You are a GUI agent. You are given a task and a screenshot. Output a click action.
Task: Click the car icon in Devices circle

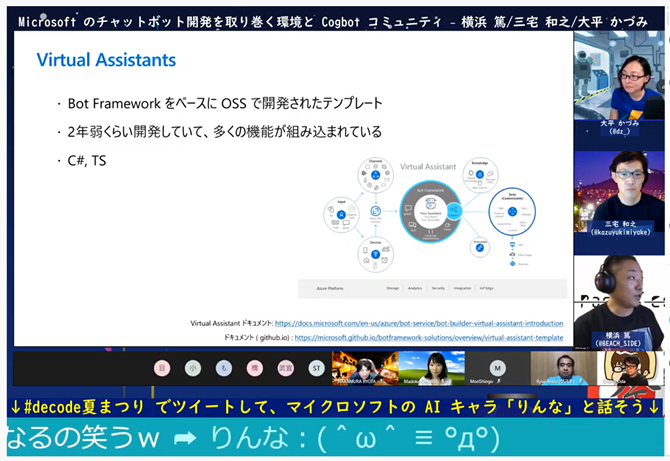(386, 249)
